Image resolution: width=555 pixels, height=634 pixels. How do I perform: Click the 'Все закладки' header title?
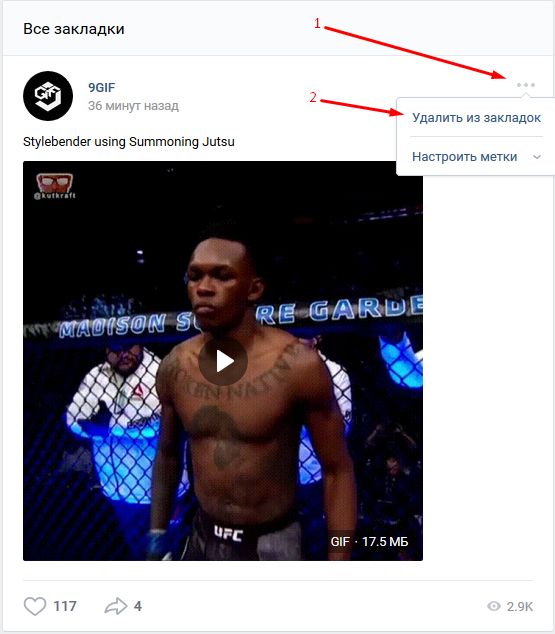(74, 29)
